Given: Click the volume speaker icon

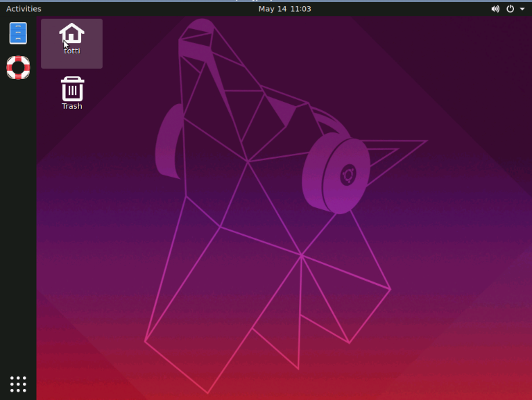Looking at the screenshot, I should 495,9.
